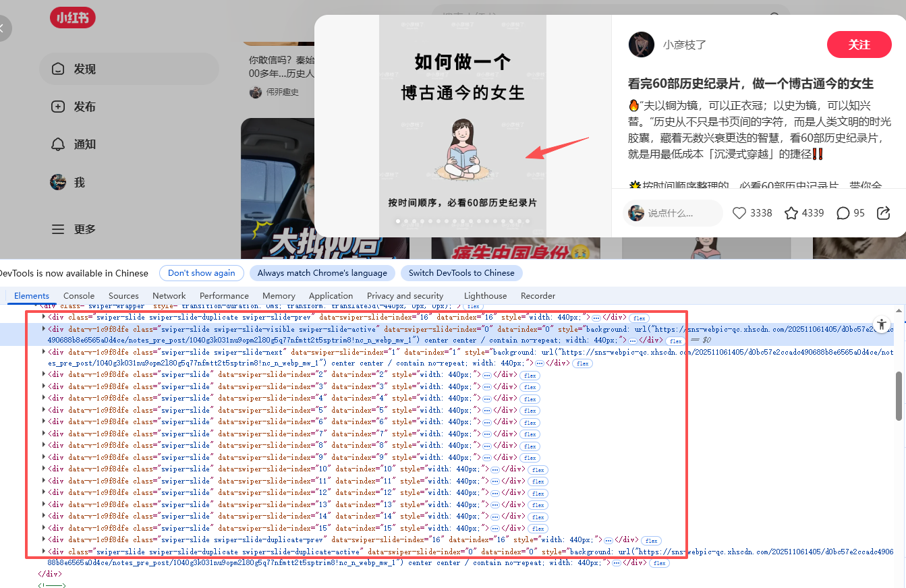The width and height of the screenshot is (906, 588).
Task: Expand the swiper-slide-active div node
Action: pyautogui.click(x=45, y=329)
